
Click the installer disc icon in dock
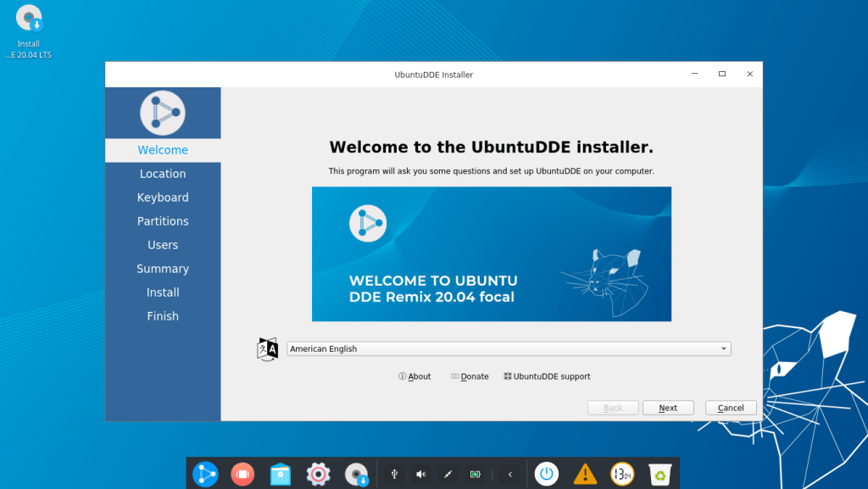(x=356, y=474)
